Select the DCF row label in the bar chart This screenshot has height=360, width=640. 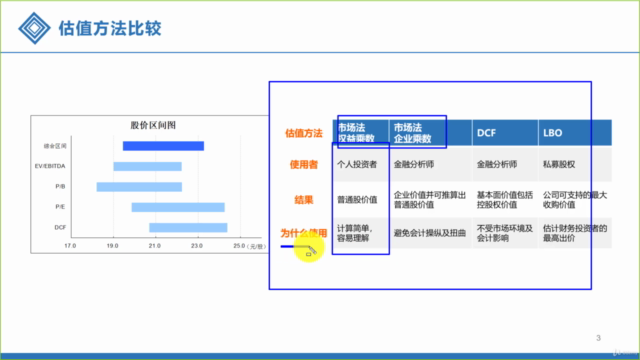60,227
